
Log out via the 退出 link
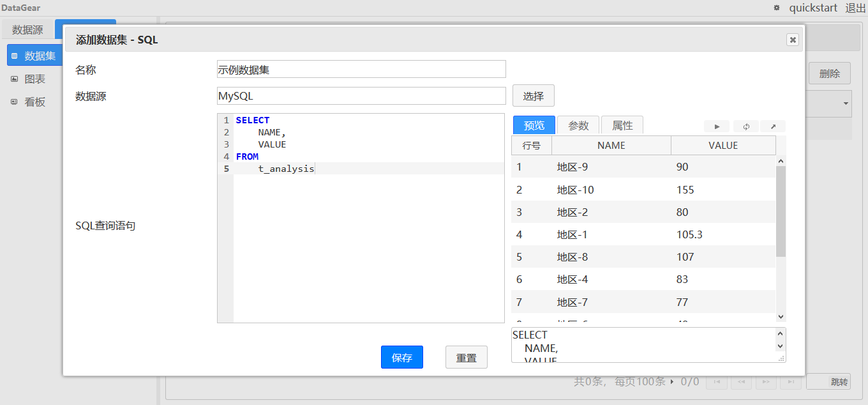855,8
